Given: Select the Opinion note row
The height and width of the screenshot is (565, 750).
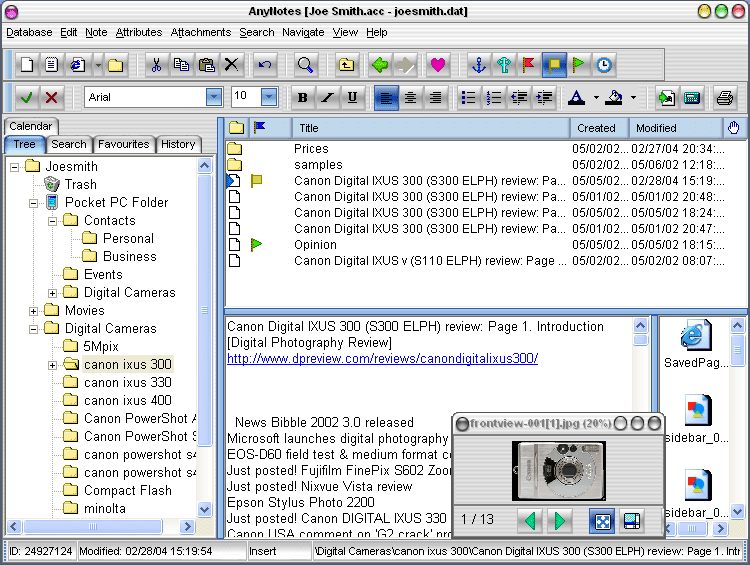Looking at the screenshot, I should coord(475,245).
